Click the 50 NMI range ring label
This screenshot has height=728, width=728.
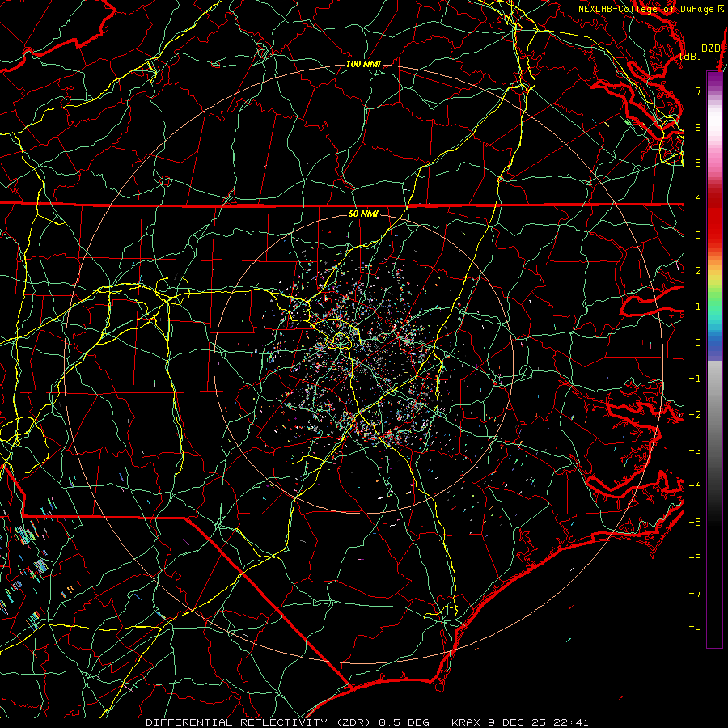(x=363, y=214)
